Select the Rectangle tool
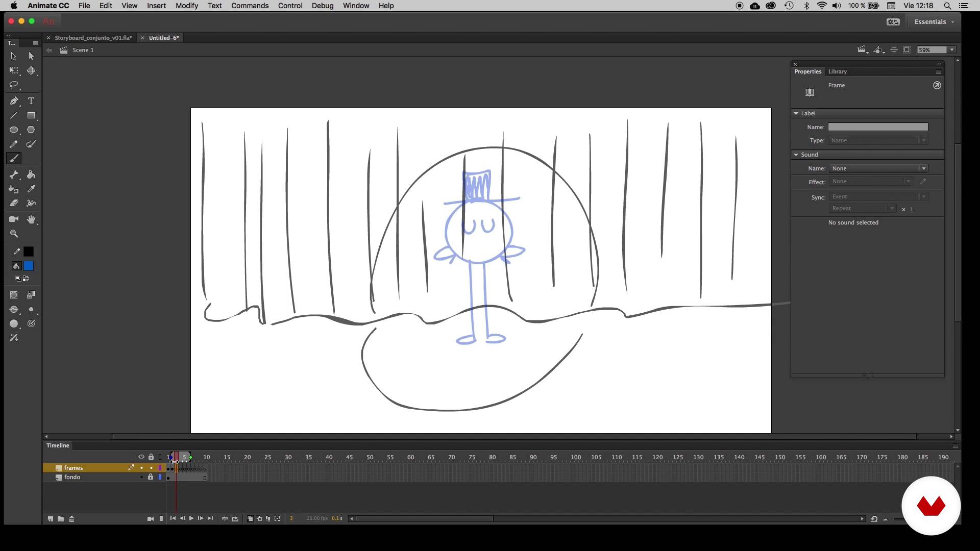The width and height of the screenshot is (980, 551). point(31,115)
